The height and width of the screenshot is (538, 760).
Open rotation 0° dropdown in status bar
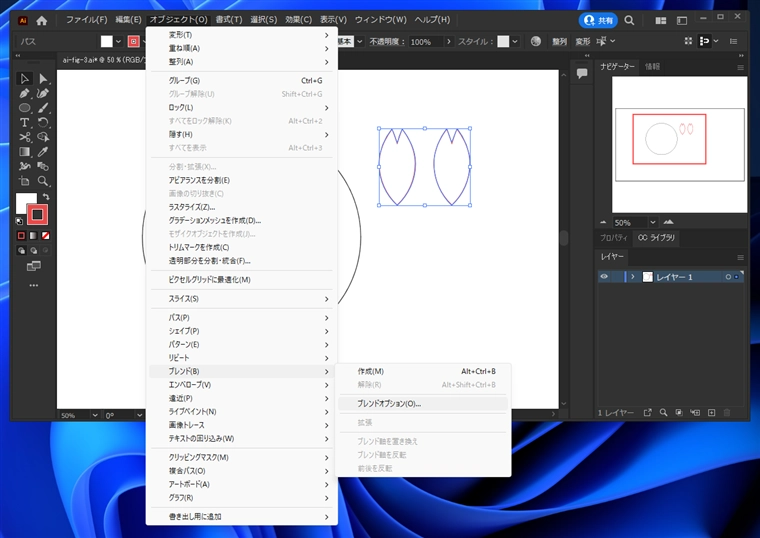coord(140,415)
